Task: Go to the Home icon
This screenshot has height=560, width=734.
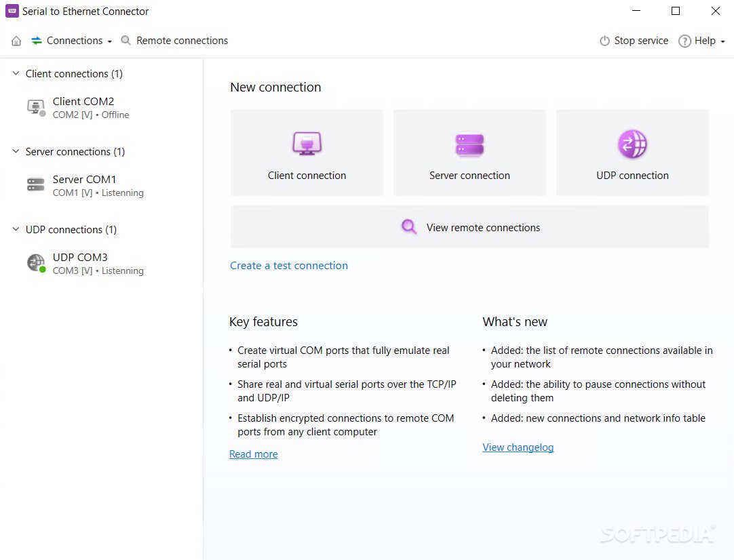Action: click(16, 41)
